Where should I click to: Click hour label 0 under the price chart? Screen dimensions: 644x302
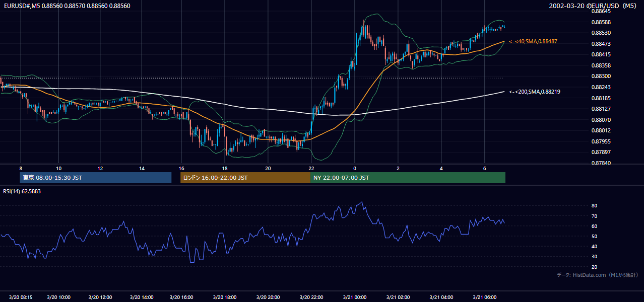pyautogui.click(x=355, y=168)
